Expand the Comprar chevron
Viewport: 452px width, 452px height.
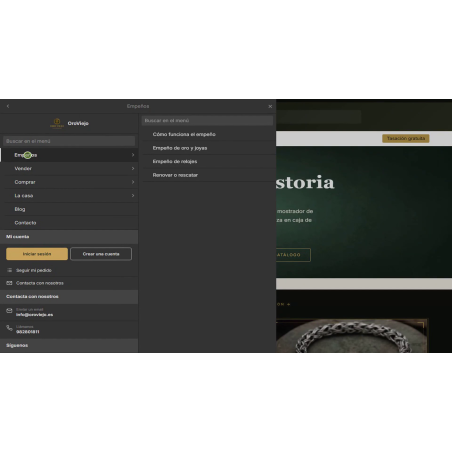point(133,182)
